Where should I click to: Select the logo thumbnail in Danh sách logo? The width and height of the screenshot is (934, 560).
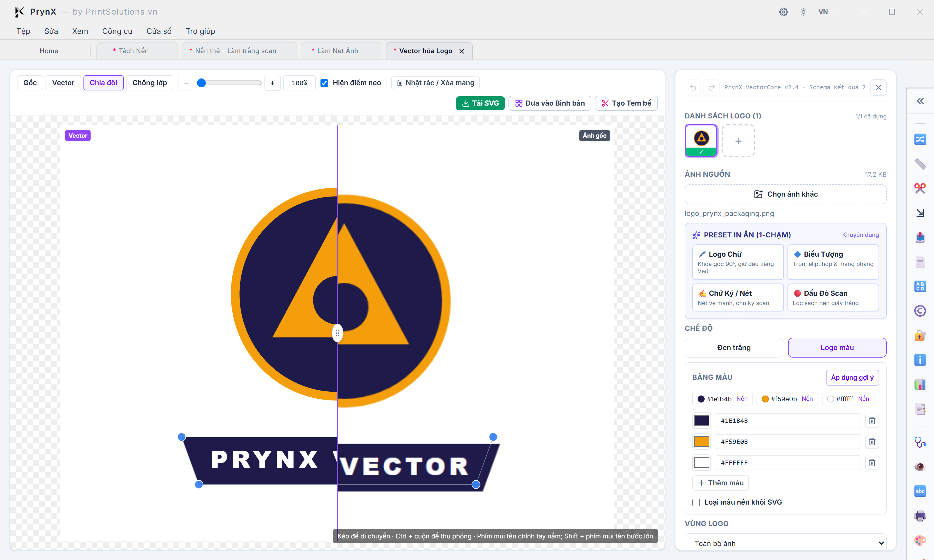point(701,140)
